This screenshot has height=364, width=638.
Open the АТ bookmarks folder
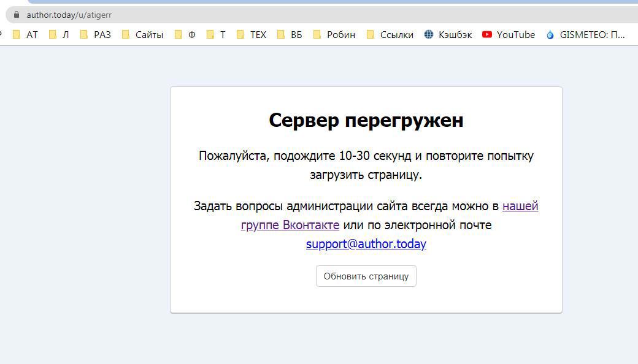25,35
